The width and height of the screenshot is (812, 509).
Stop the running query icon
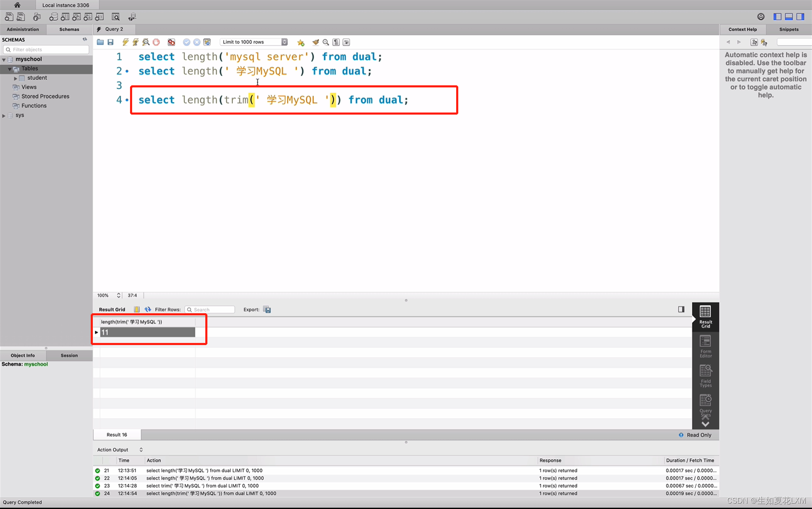(156, 42)
